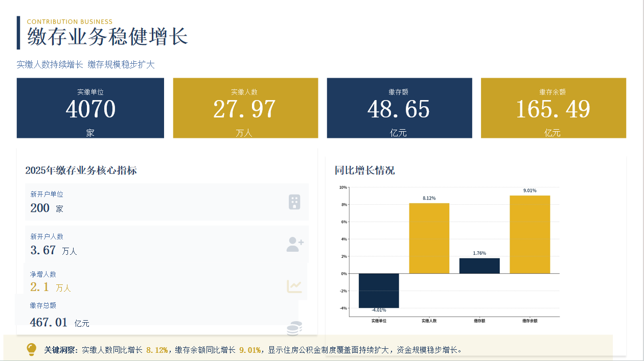Open the 缴存额 48.65 stat card
644x361 pixels.
tap(399, 108)
